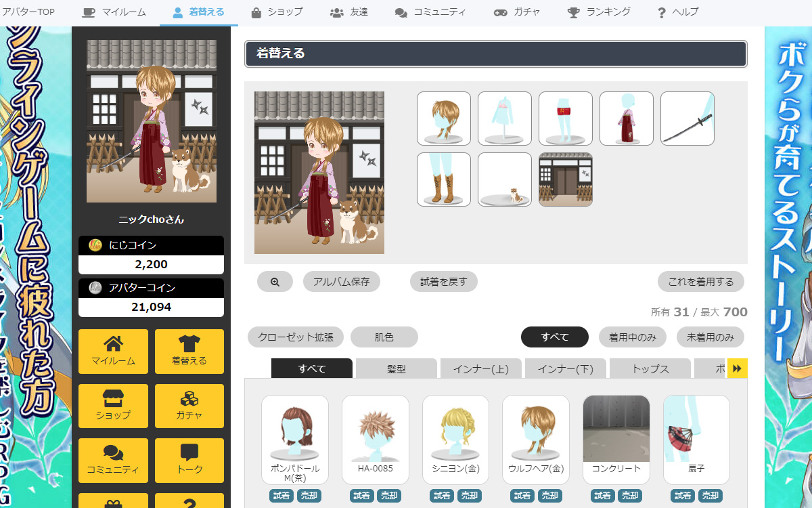Click the トーク speech bubble button in sidebar
The image size is (812, 508).
pos(189,460)
